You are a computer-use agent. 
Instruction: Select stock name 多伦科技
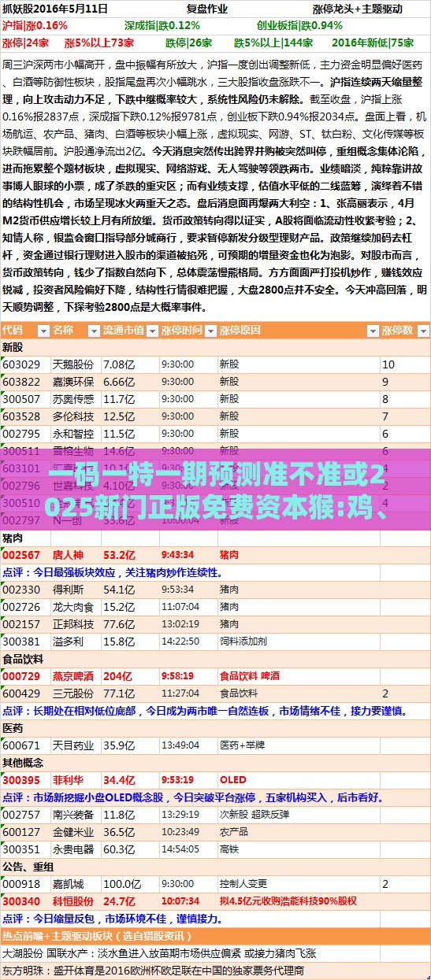click(x=72, y=416)
